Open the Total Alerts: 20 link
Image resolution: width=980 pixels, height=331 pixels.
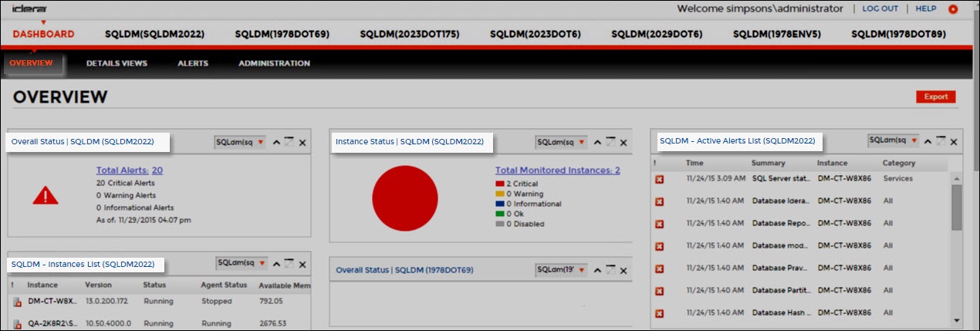[130, 170]
